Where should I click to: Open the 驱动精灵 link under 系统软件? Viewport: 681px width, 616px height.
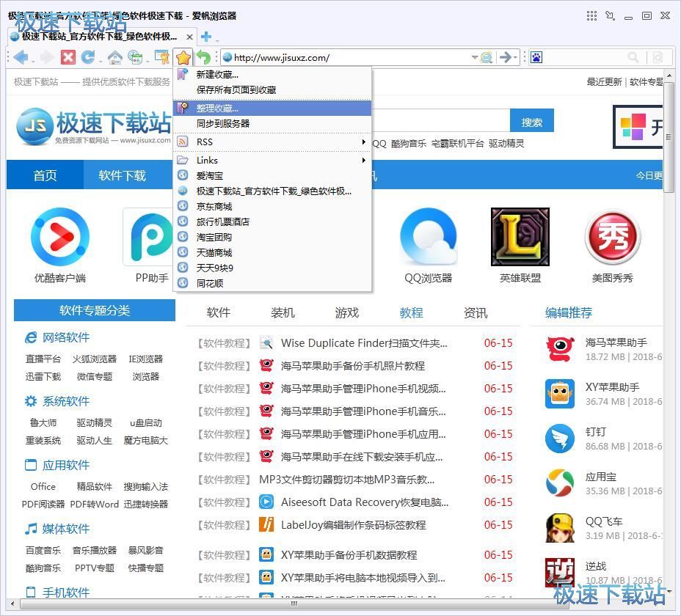click(94, 423)
